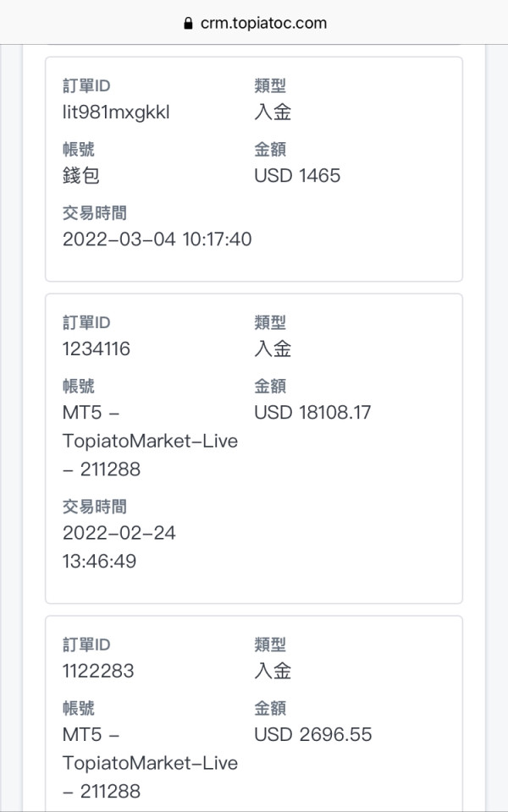Select transaction time 2022-03-04 10:17:40
508x812 pixels.
(x=157, y=239)
